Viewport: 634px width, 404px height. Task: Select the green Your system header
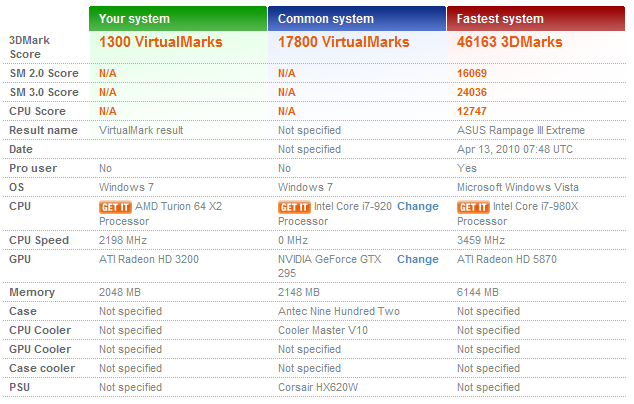[x=178, y=18]
